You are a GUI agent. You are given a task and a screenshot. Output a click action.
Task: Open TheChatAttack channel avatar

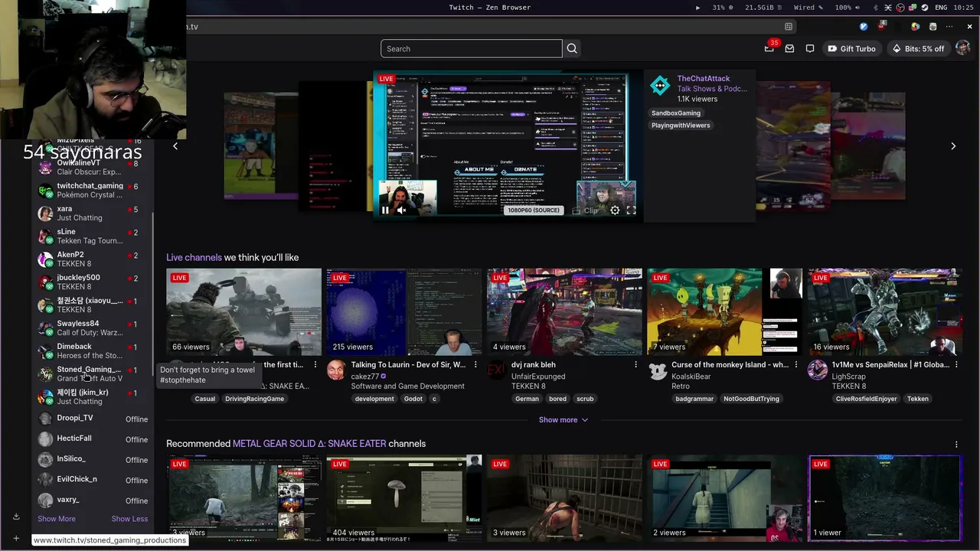[660, 86]
